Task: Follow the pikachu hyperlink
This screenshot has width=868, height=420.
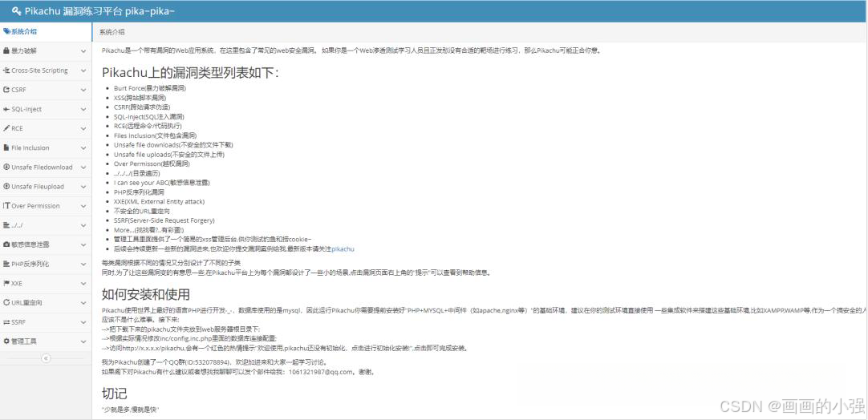Action: 343,249
